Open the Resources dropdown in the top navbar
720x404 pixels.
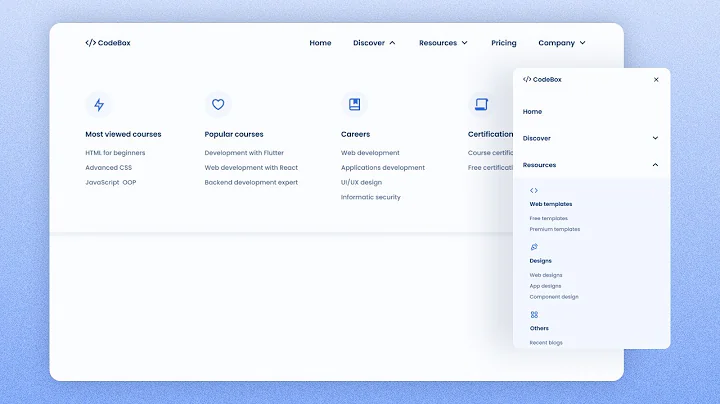443,43
